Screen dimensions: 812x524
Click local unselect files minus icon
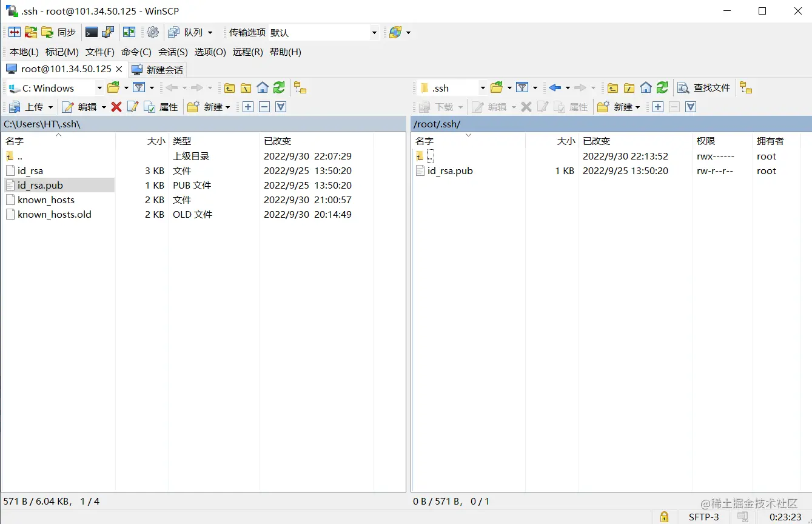pyautogui.click(x=264, y=107)
